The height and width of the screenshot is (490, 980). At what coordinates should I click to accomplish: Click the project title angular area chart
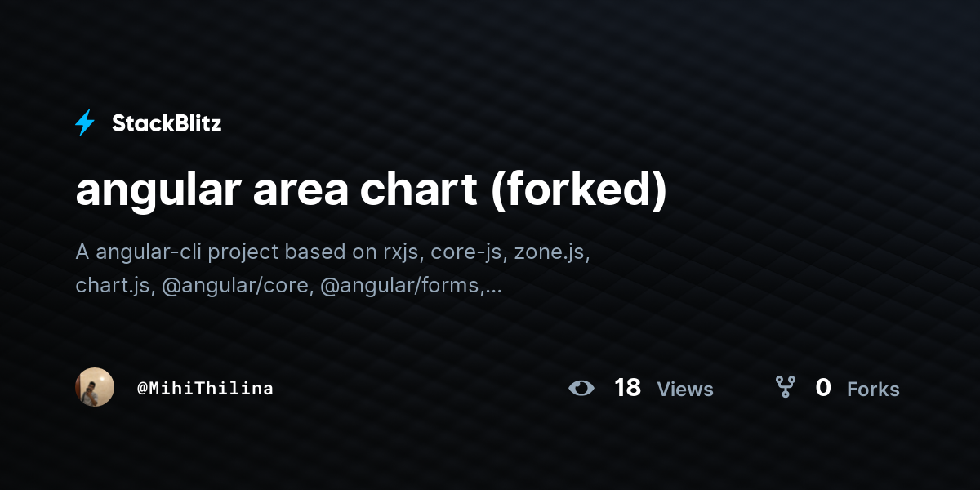[276, 191]
